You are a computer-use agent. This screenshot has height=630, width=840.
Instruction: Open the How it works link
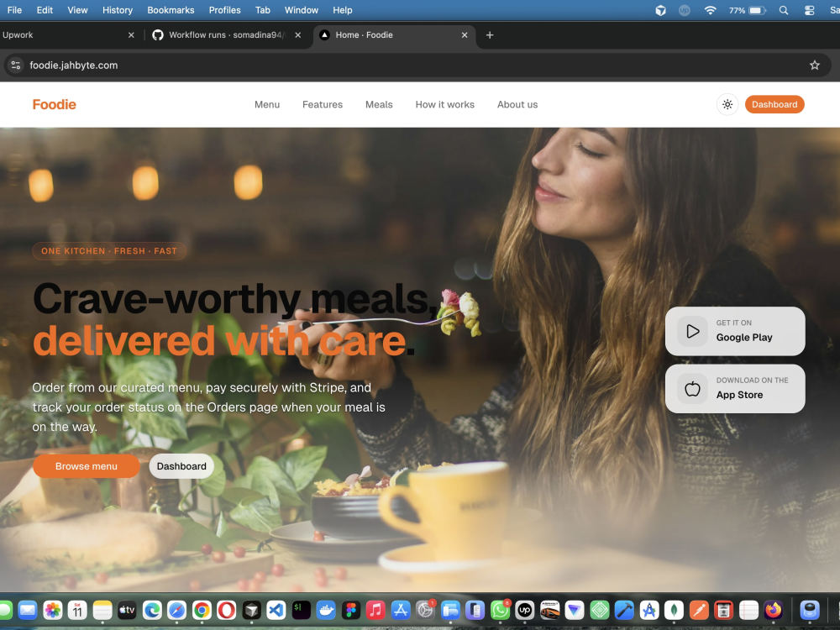[444, 104]
